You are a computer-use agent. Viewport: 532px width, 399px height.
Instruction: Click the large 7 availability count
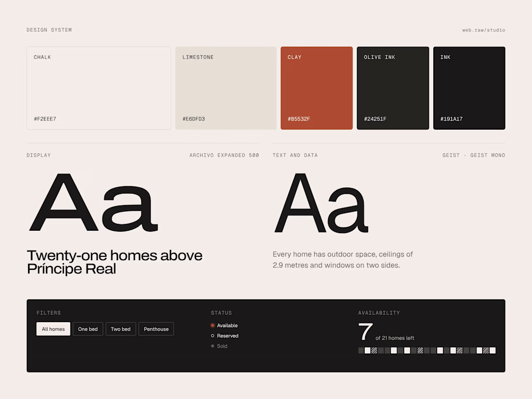pyautogui.click(x=366, y=331)
